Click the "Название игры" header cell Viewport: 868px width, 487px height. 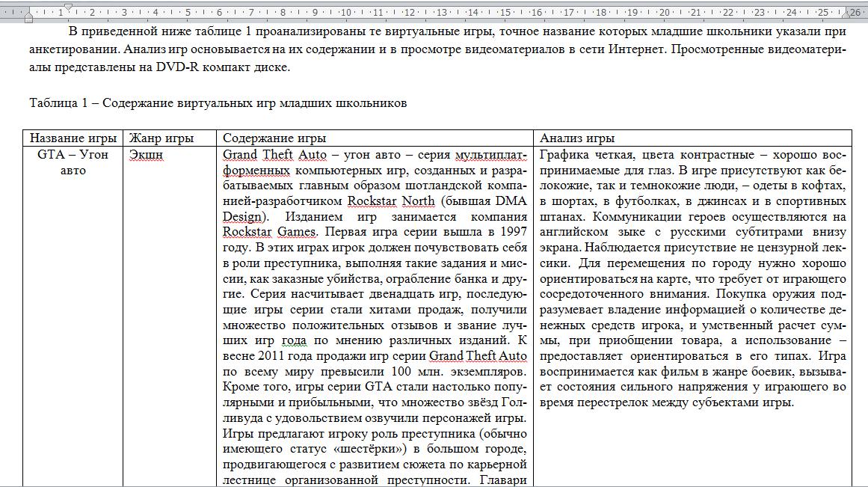[73, 138]
